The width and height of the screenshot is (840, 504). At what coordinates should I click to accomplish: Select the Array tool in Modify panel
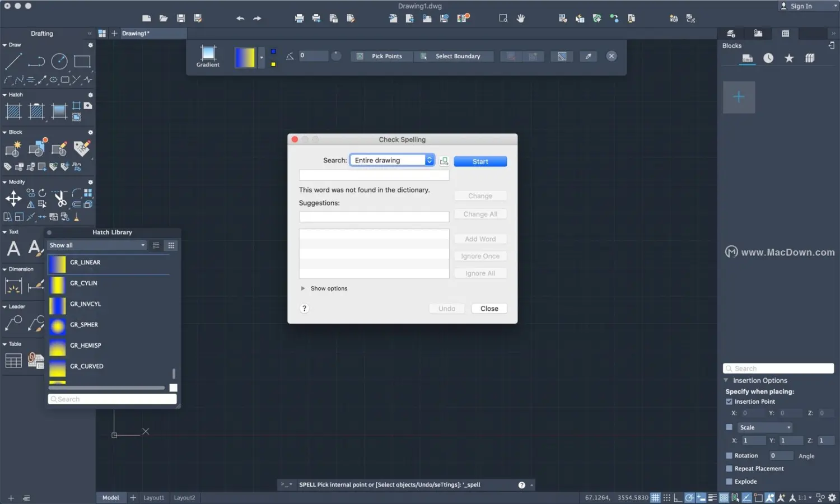click(x=88, y=193)
